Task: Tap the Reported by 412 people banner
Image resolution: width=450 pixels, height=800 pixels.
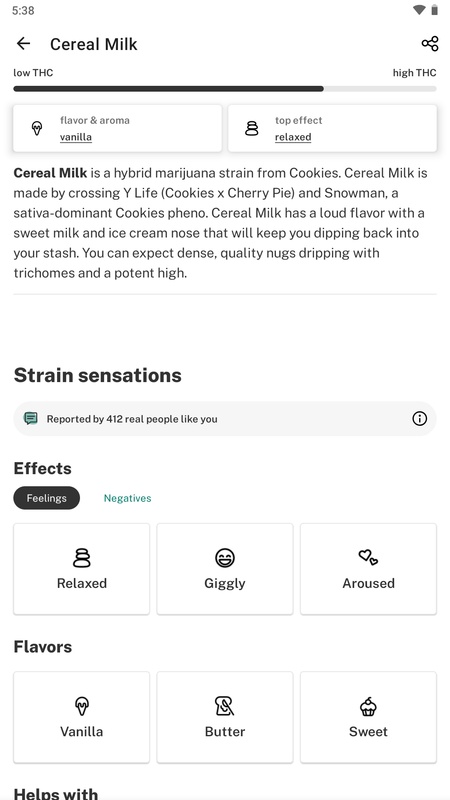Action: (225, 419)
